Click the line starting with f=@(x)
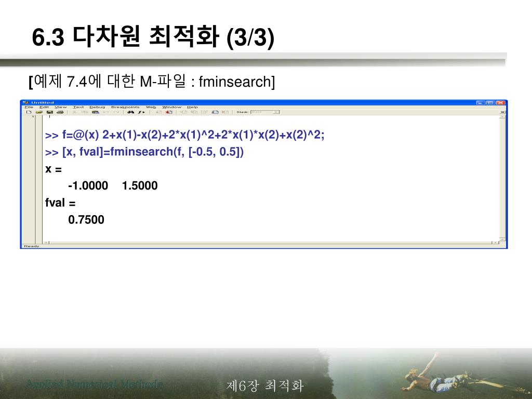This screenshot has width=532, height=399. (184, 135)
